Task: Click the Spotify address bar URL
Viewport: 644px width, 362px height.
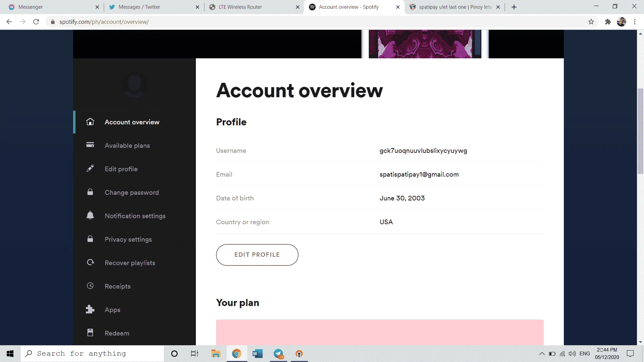Action: tap(104, 22)
